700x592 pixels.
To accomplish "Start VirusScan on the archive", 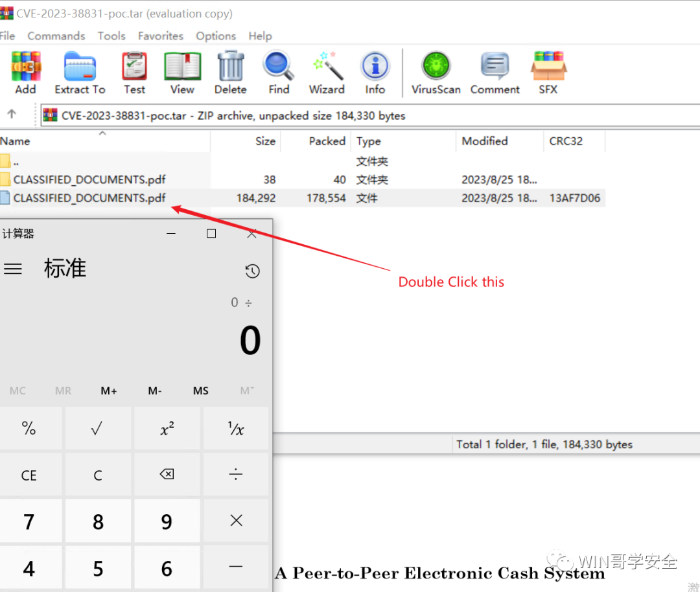I will point(436,73).
